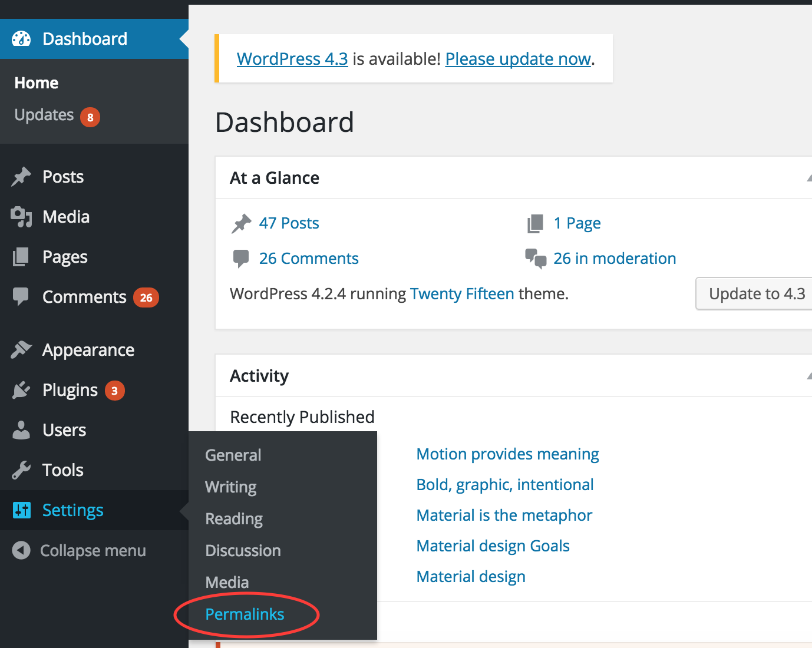Open Appearance via paintbrush icon
The width and height of the screenshot is (812, 648).
[x=21, y=350]
